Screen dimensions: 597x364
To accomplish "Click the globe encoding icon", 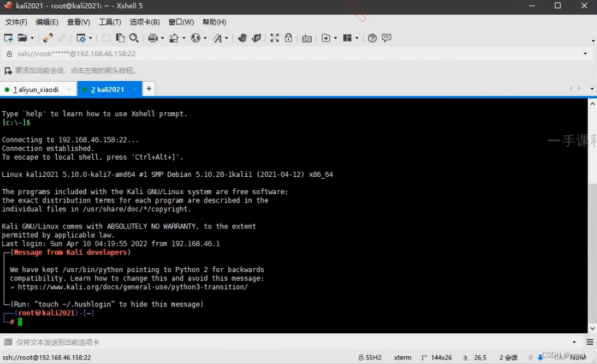I will coord(195,38).
